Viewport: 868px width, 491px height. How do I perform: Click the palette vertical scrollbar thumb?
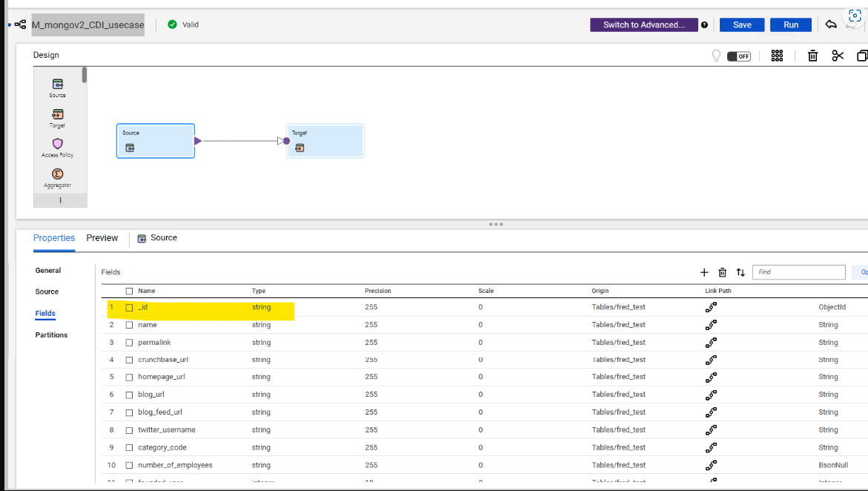tap(85, 75)
